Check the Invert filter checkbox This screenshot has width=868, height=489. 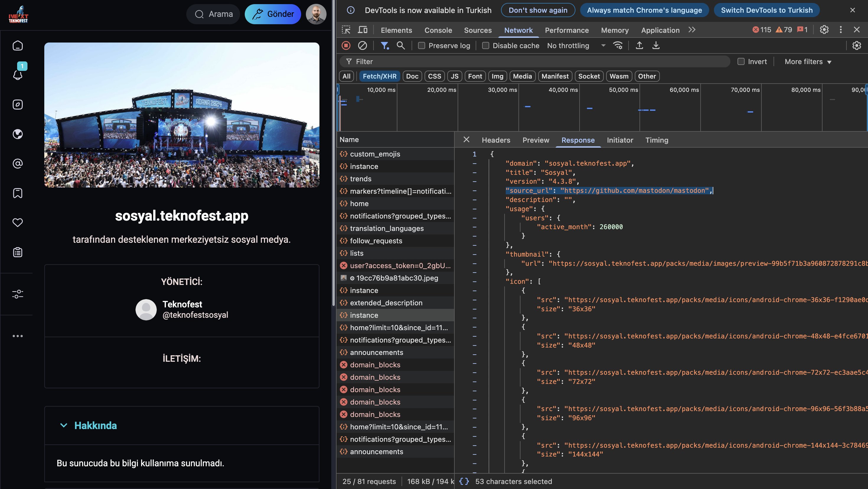[741, 62]
